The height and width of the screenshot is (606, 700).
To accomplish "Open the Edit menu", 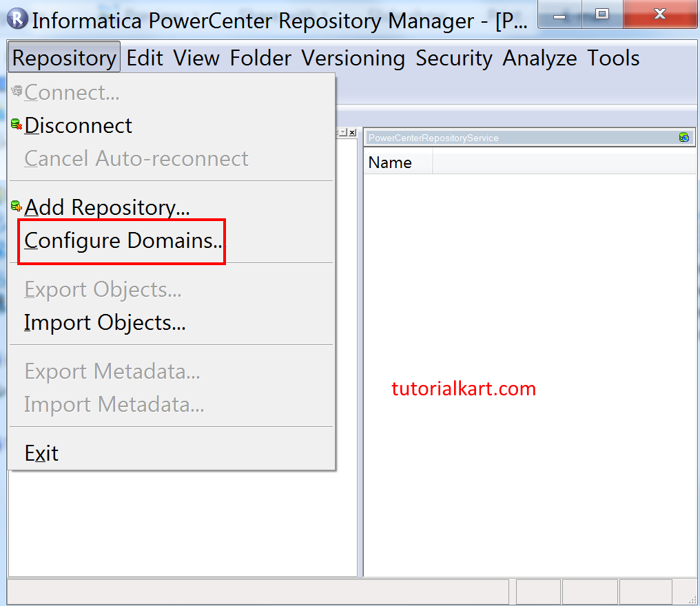I will point(145,58).
